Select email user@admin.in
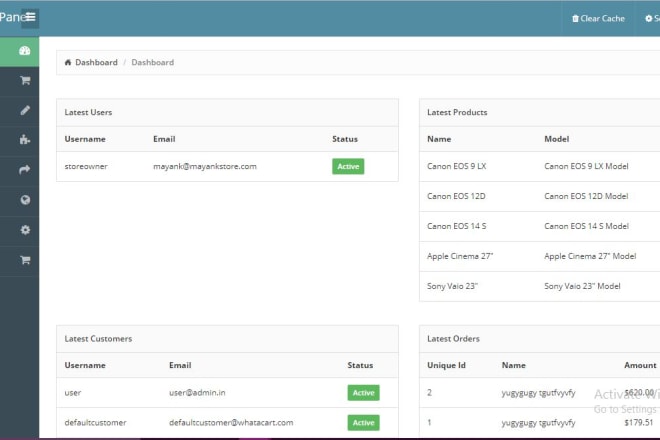 pyautogui.click(x=197, y=392)
